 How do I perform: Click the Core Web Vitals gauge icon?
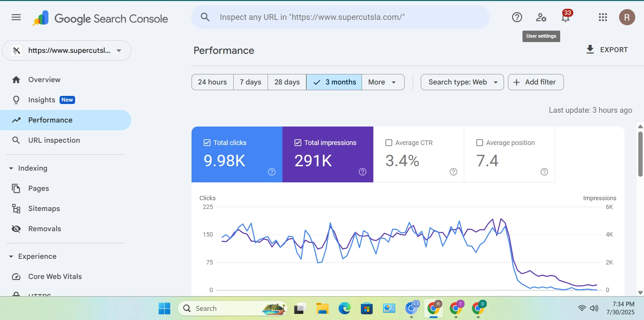16,277
